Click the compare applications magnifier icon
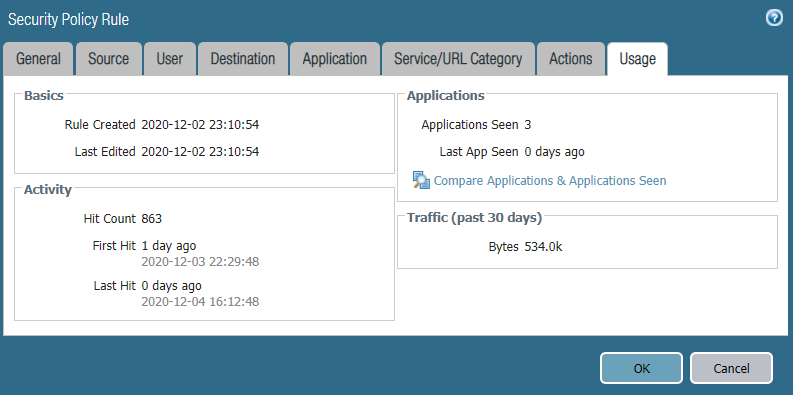 pyautogui.click(x=421, y=180)
